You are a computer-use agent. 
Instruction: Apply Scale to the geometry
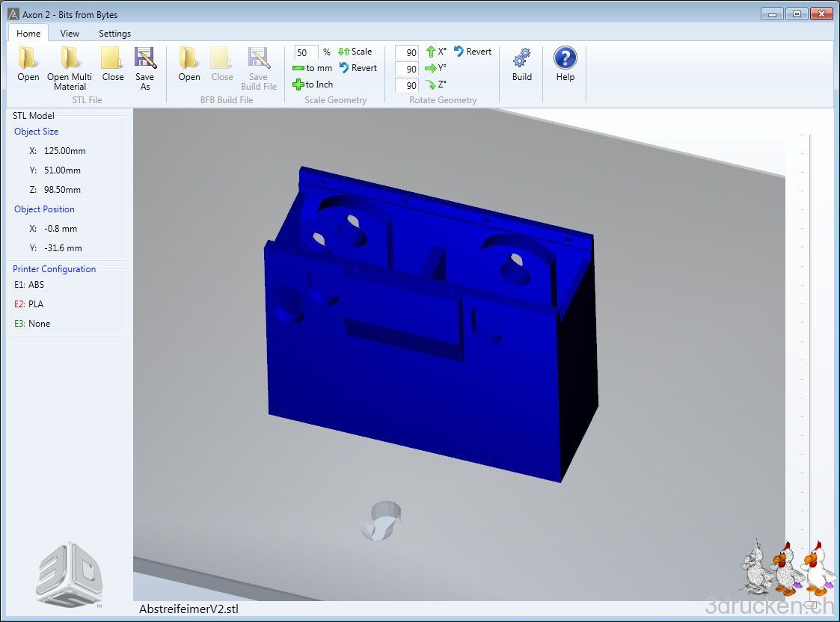click(x=355, y=52)
